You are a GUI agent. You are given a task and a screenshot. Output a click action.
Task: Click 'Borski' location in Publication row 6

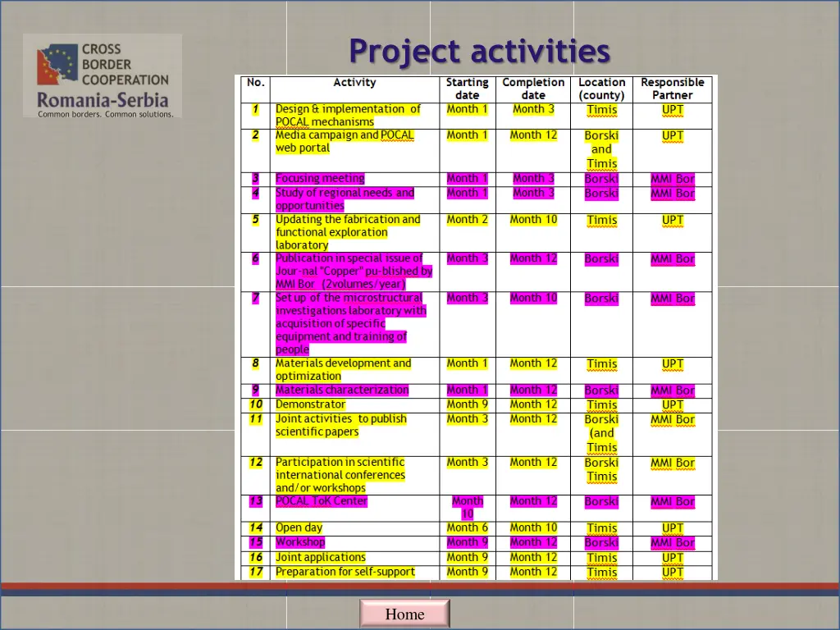(601, 258)
